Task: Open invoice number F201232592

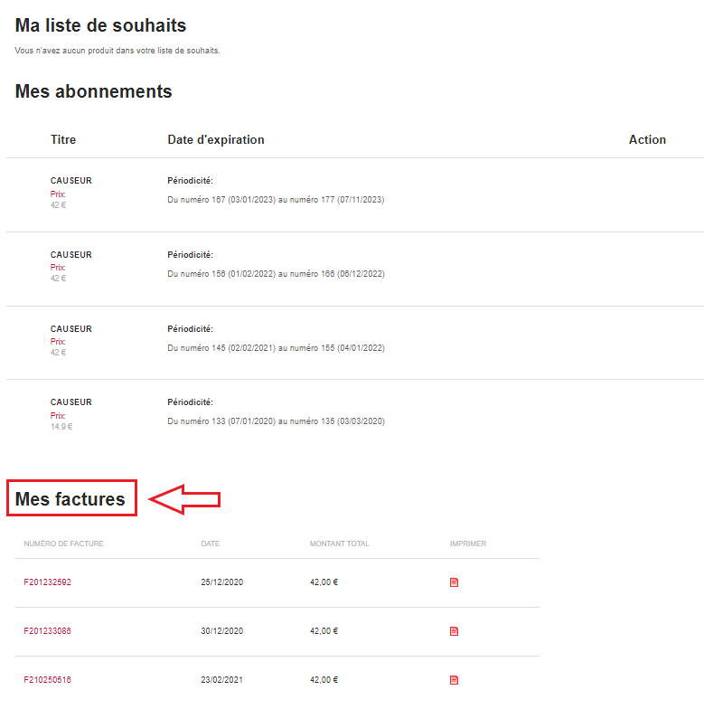Action: click(x=47, y=582)
